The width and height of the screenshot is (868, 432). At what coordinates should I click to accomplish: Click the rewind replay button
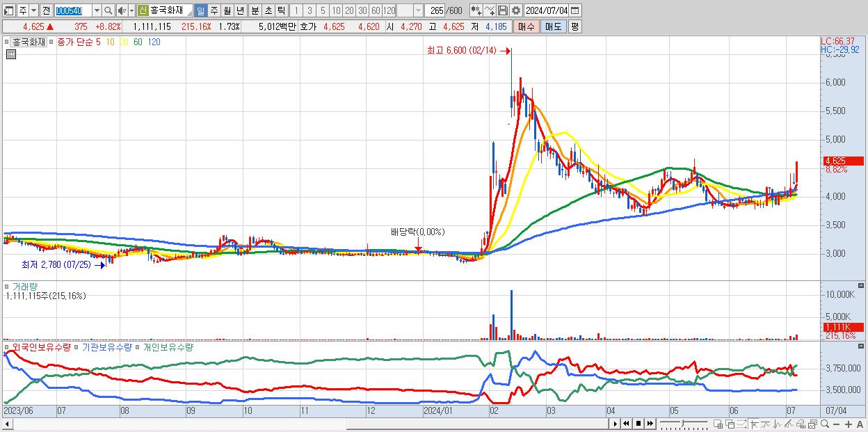tap(626, 424)
